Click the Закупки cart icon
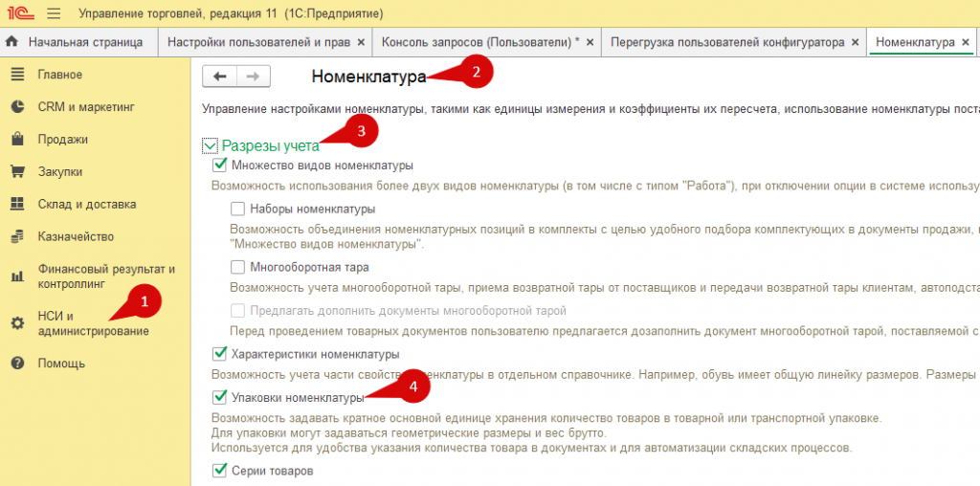Screen dimensions: 980x486 coord(17,172)
